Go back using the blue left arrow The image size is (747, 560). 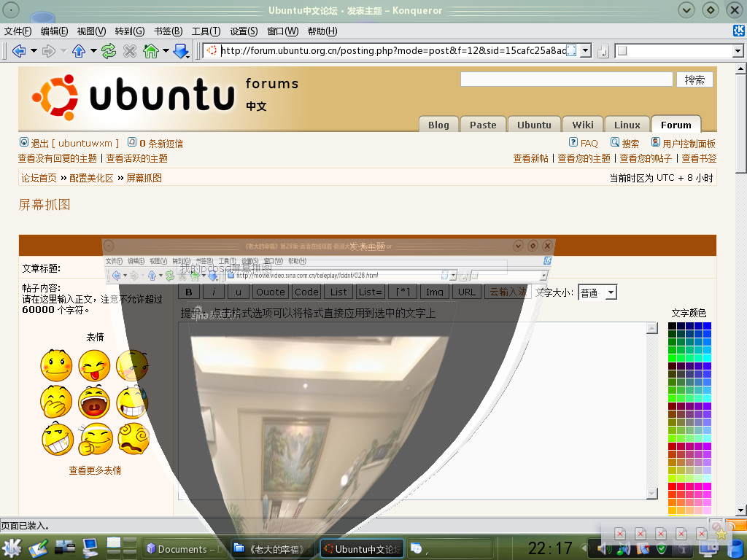pos(19,50)
